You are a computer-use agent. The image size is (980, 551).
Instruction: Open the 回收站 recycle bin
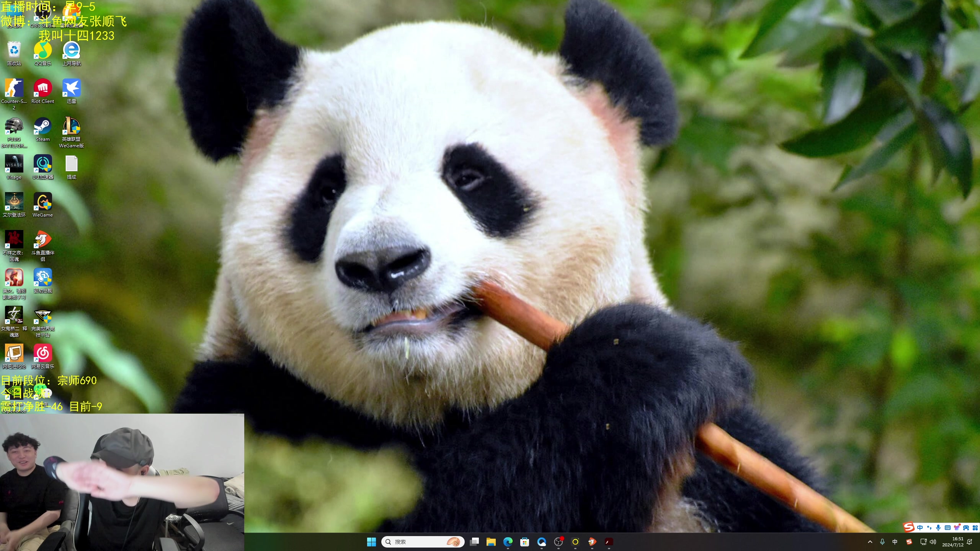pos(14,54)
